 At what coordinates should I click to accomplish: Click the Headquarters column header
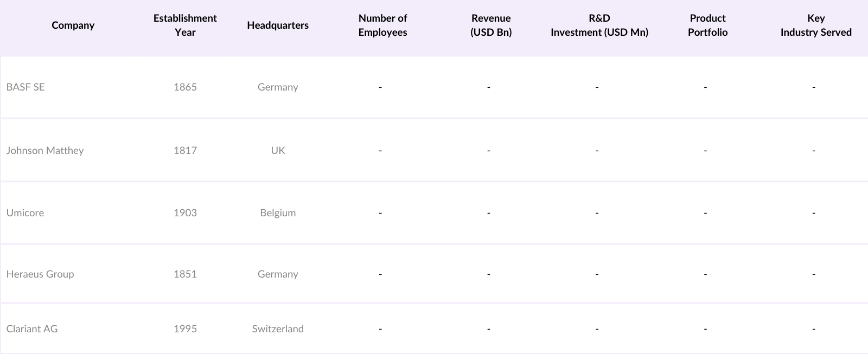tap(278, 25)
